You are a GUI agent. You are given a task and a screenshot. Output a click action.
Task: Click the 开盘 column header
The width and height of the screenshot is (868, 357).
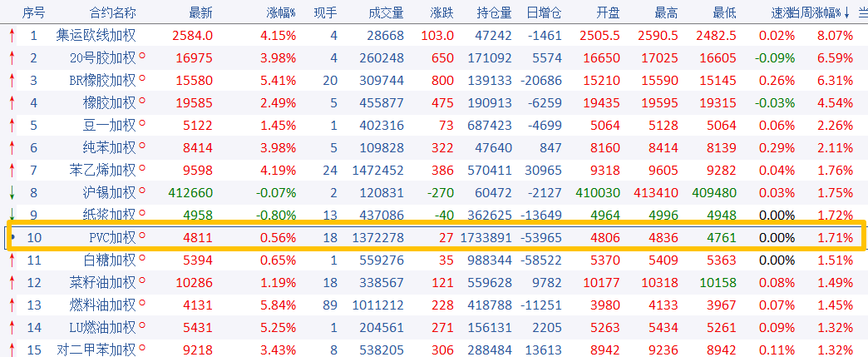point(608,13)
